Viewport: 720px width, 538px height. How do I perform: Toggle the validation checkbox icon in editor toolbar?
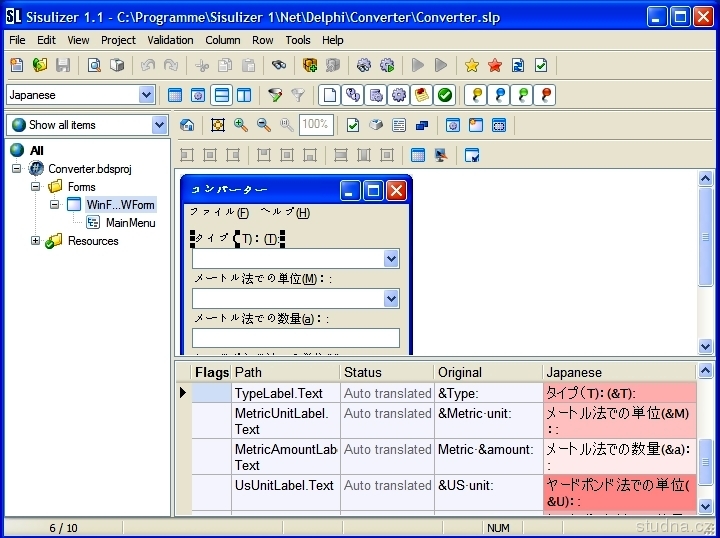pyautogui.click(x=353, y=125)
